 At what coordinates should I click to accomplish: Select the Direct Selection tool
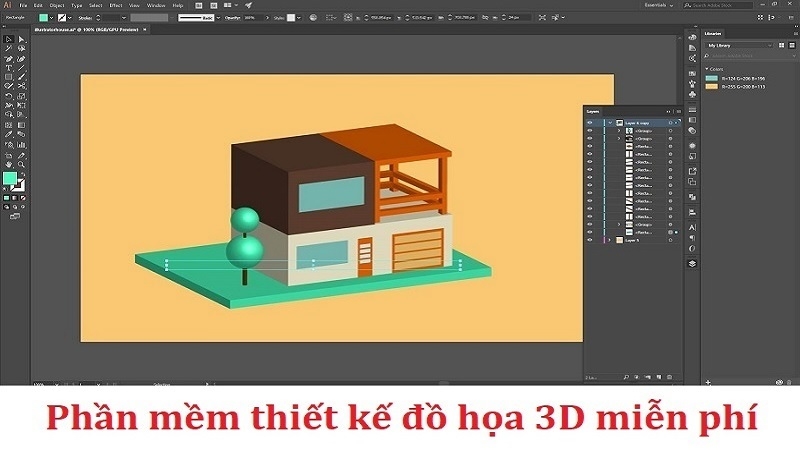[x=20, y=39]
